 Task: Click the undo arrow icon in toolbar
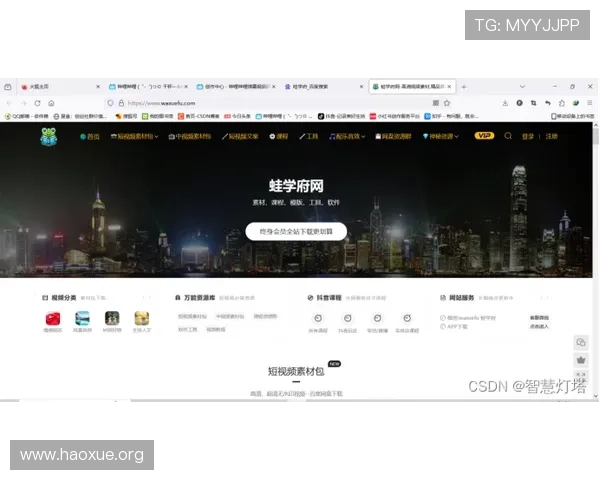(x=548, y=103)
